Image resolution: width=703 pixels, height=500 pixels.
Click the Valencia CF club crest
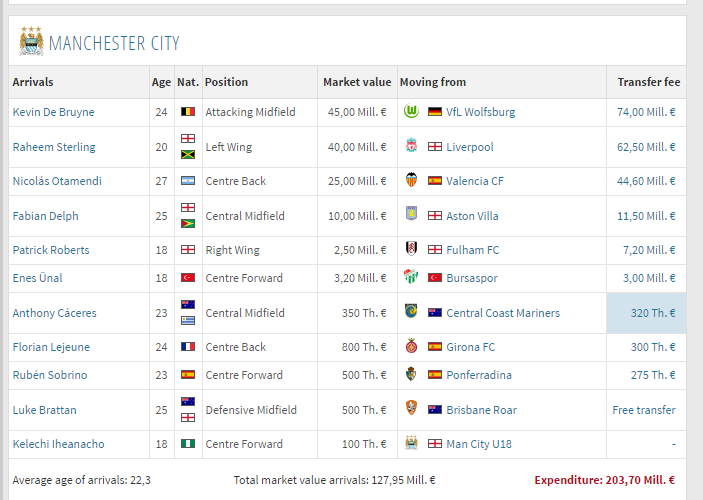coord(411,180)
